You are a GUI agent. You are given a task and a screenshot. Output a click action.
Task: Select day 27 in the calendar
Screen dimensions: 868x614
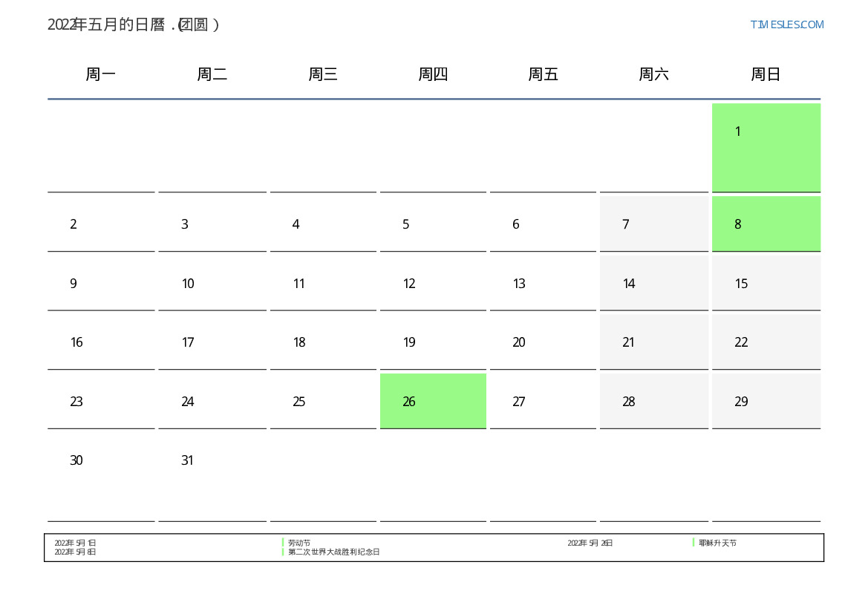point(543,401)
